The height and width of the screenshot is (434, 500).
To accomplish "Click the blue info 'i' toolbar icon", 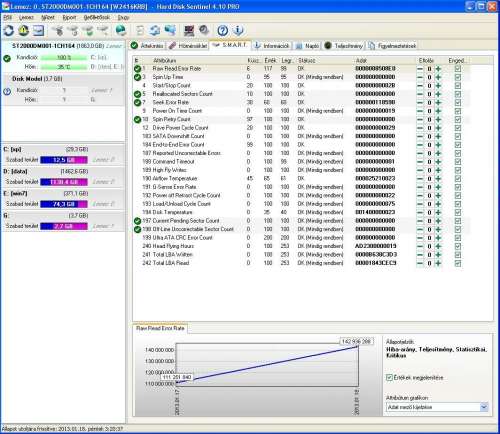I will click(238, 31).
